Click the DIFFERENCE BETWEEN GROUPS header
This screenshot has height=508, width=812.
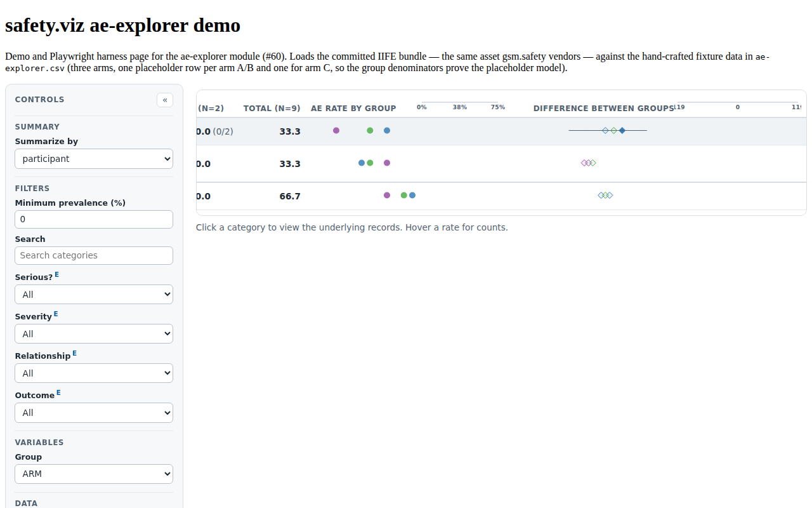click(603, 108)
